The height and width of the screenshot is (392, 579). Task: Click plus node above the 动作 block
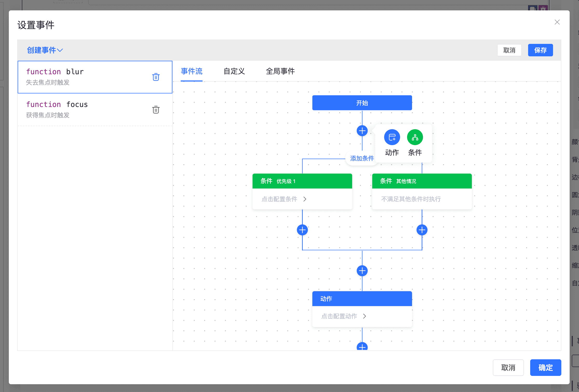click(x=362, y=271)
